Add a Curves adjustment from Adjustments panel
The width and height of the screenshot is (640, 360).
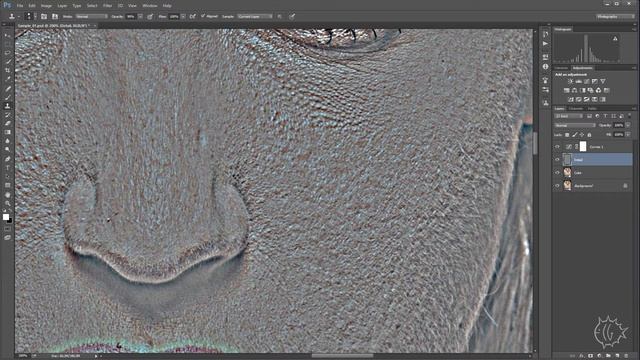[x=587, y=81]
